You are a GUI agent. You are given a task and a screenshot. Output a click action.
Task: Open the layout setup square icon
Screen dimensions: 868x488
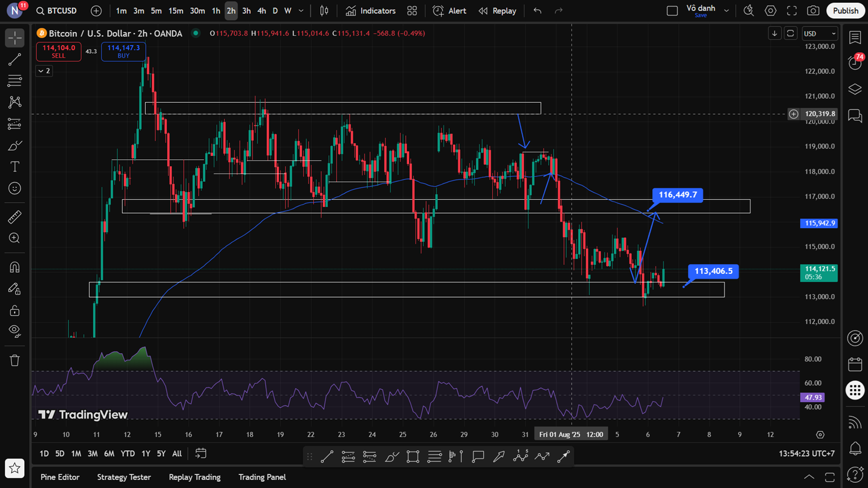[x=672, y=11]
